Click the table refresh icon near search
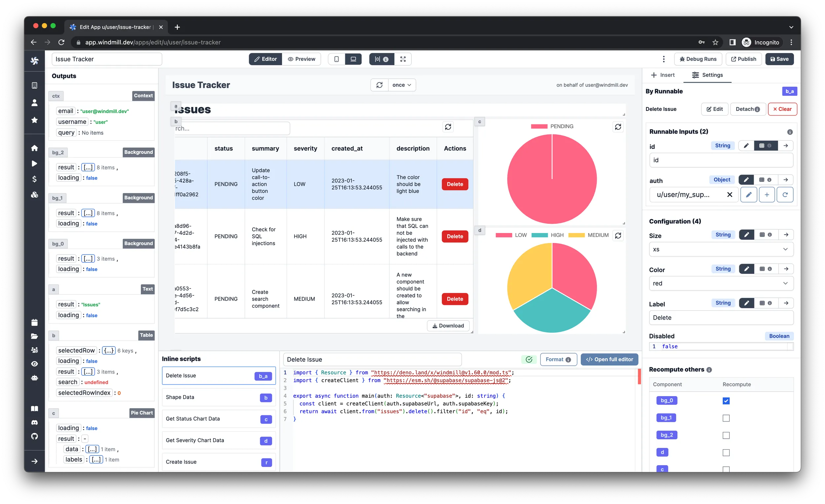The height and width of the screenshot is (504, 825). tap(448, 127)
